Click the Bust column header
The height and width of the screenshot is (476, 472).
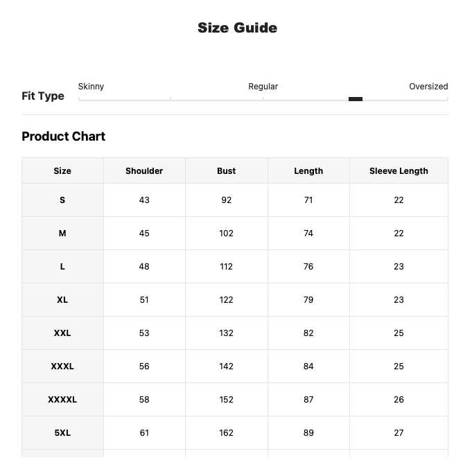click(x=226, y=171)
